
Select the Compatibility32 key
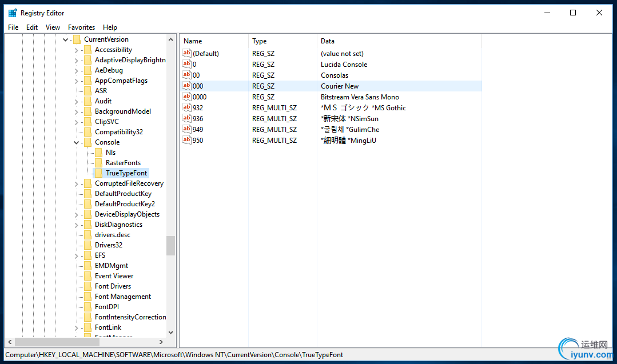tap(119, 132)
